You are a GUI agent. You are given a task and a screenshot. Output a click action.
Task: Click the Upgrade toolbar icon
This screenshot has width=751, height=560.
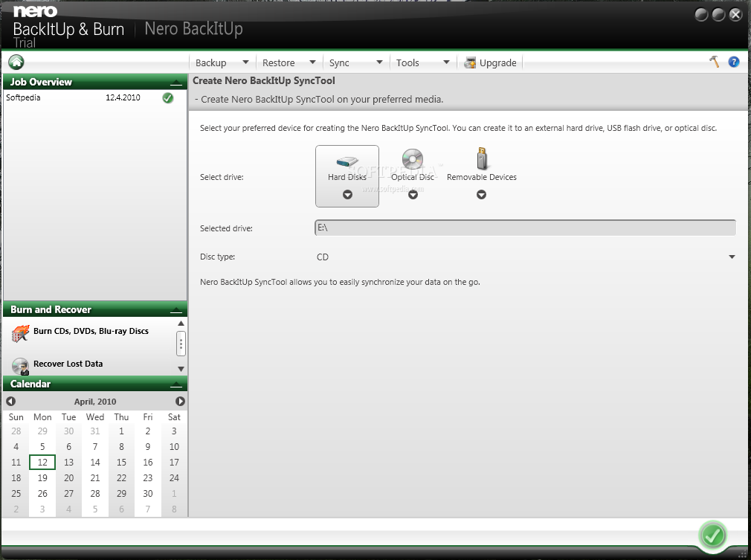(471, 62)
